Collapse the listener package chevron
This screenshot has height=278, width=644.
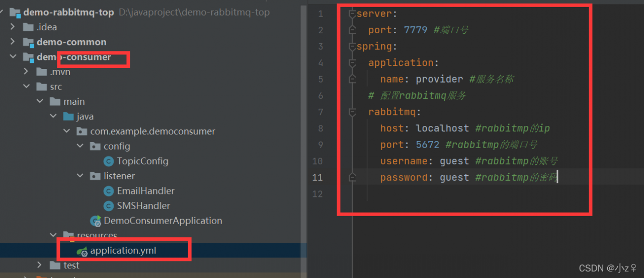[80, 176]
